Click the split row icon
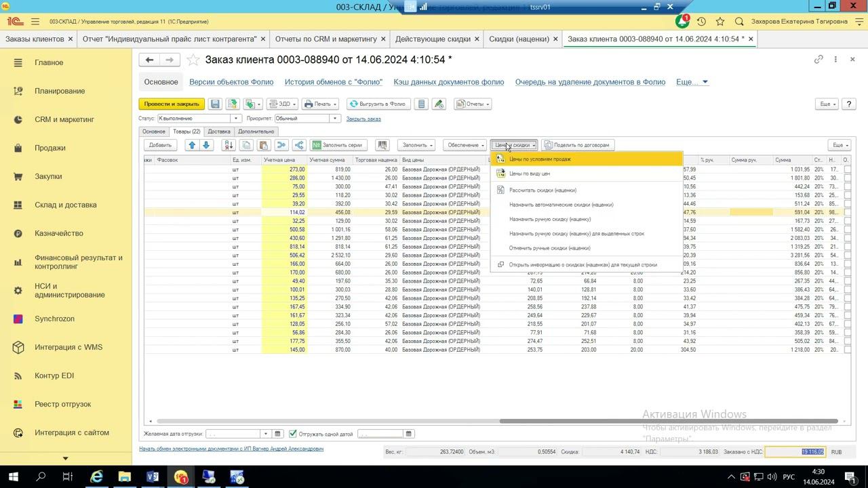This screenshot has width=868, height=488. [298, 145]
